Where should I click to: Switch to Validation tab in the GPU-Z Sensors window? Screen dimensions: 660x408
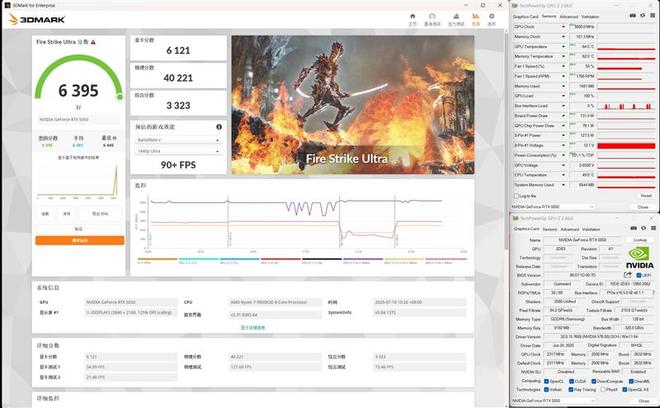590,16
